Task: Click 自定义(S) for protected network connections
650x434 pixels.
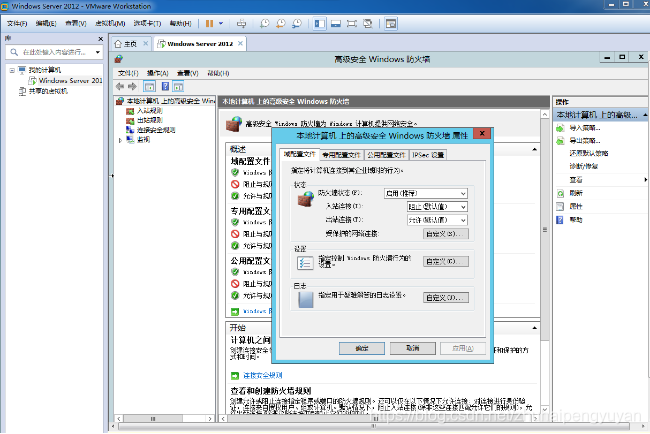Action: 446,234
